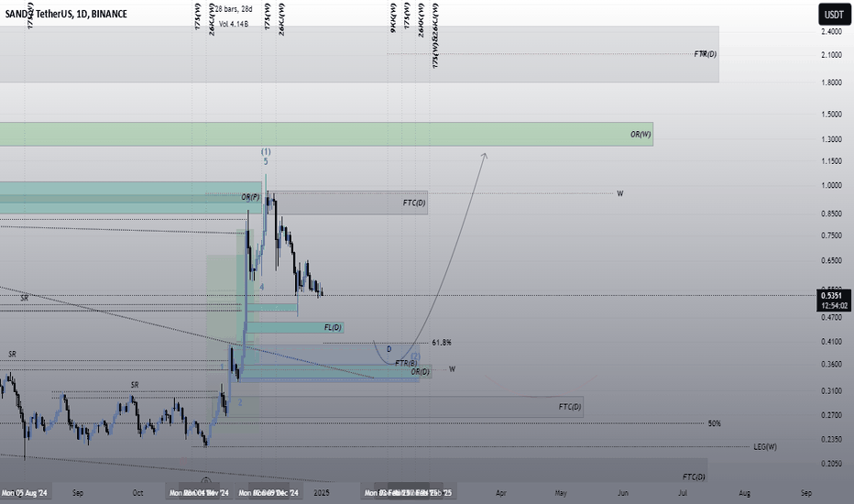854x504 pixels.
Task: Click the Aug time axis label
Action: point(745,493)
